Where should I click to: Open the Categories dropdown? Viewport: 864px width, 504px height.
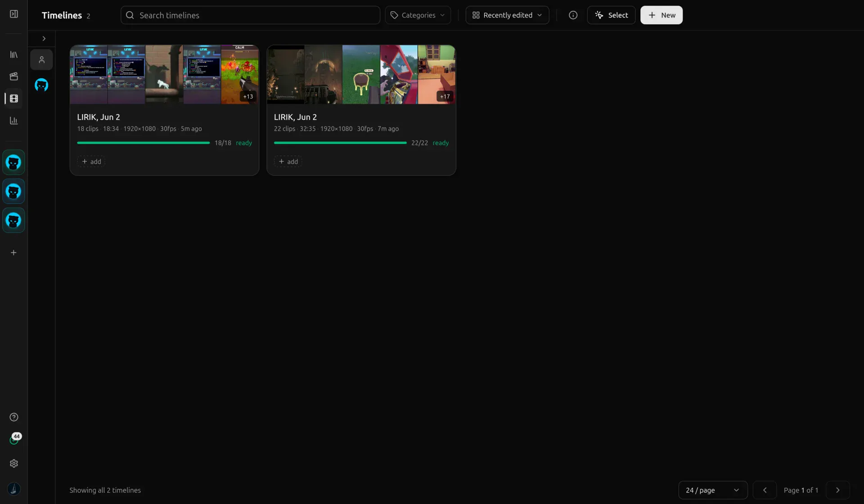(418, 15)
